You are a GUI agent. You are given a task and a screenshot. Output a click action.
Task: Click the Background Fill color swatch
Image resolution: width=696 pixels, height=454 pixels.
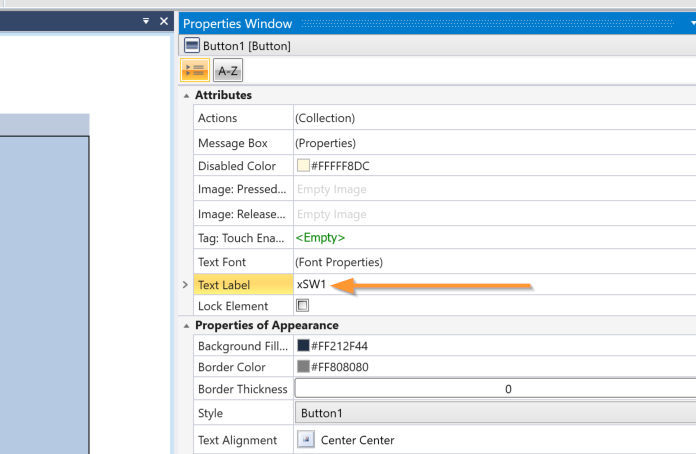303,346
